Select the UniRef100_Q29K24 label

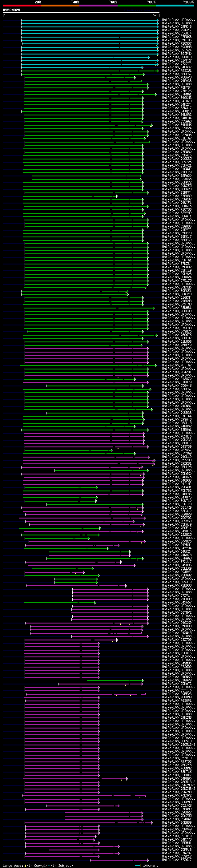(x=177, y=128)
